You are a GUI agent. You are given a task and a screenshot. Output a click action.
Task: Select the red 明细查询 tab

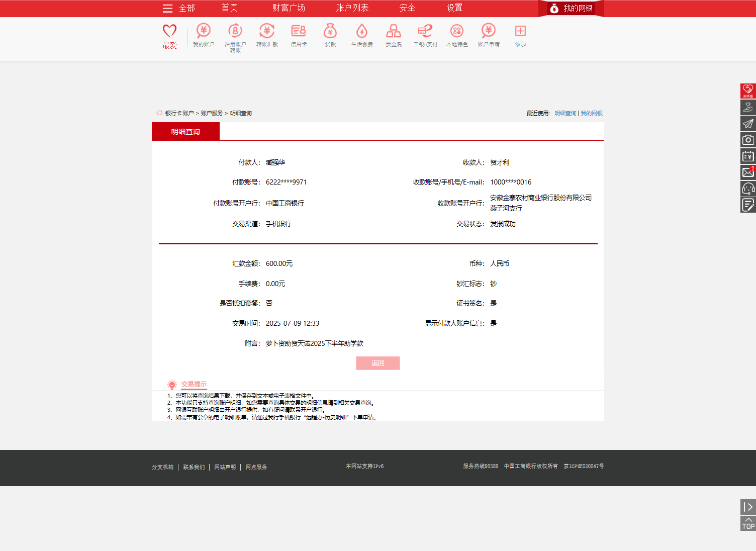click(x=185, y=132)
